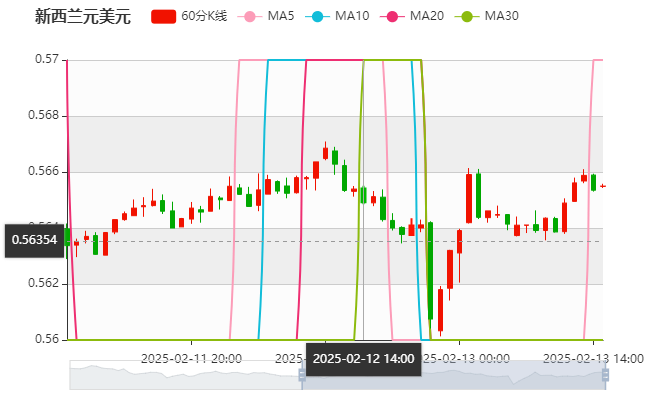Image resolution: width=670 pixels, height=400 pixels.
Task: Click the pink MA5 legend marker
Action: tap(250, 16)
